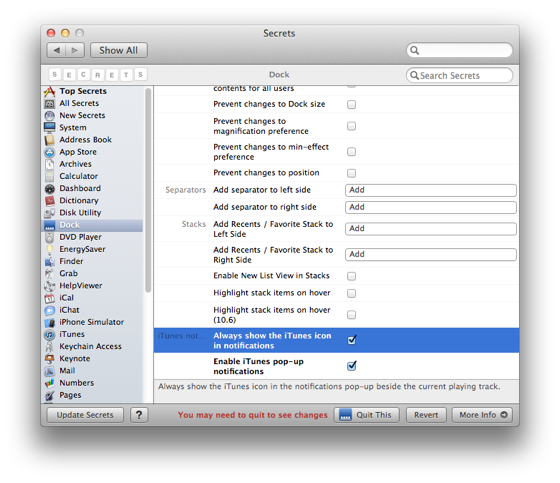Go forward with right arrow button
This screenshot has height=483, width=560.
pyautogui.click(x=75, y=50)
